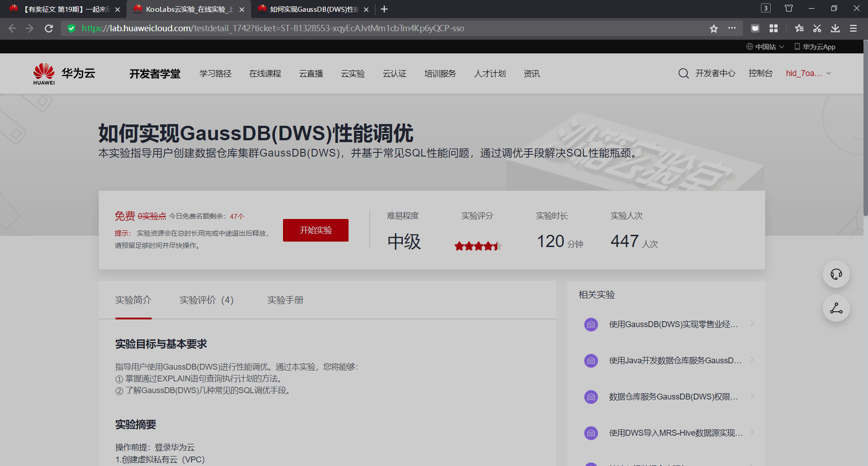
Task: Open the browser extensions grid icon
Action: [774, 29]
